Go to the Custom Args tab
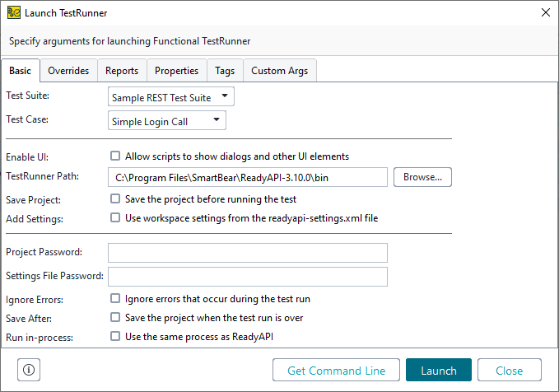559x392 pixels. click(x=280, y=71)
